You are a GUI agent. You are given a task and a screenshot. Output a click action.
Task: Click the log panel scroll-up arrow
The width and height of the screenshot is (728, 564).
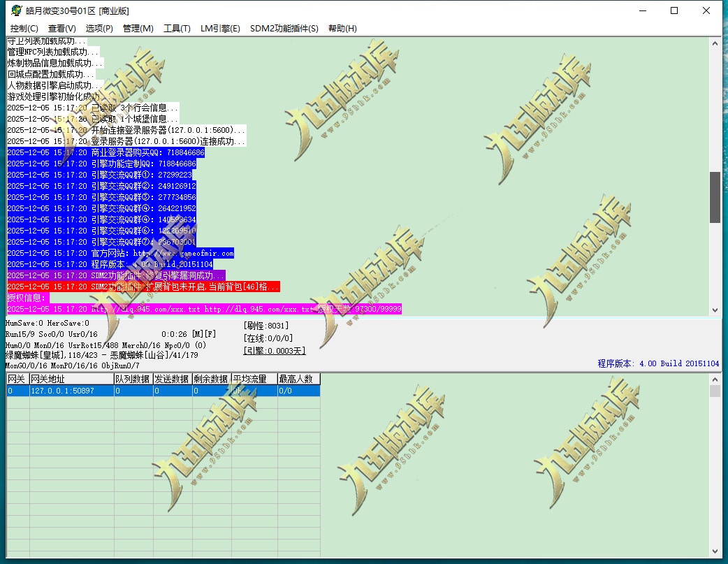(715, 43)
